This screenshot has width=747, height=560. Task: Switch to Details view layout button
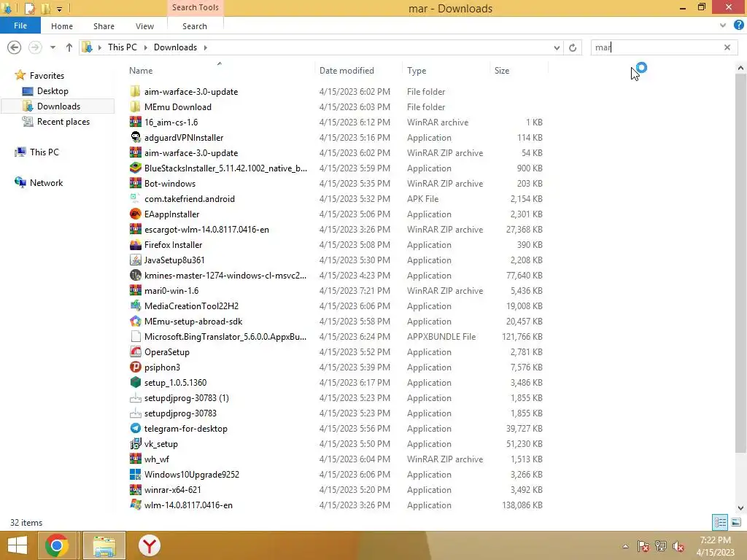720,522
